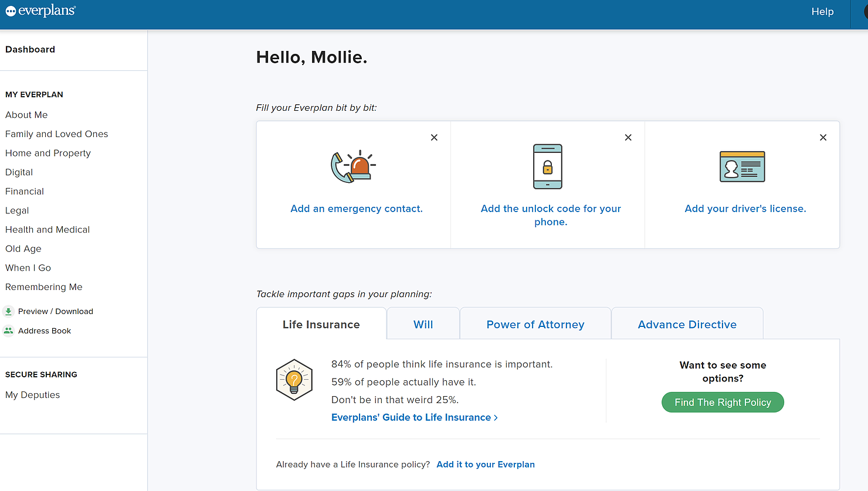Click the locked phone icon
868x491 pixels.
(x=547, y=166)
